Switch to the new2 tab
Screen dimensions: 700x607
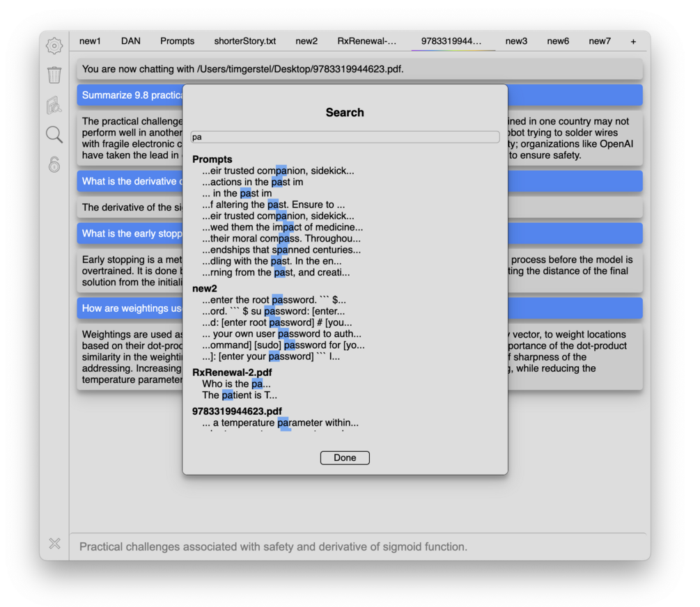[x=306, y=41]
